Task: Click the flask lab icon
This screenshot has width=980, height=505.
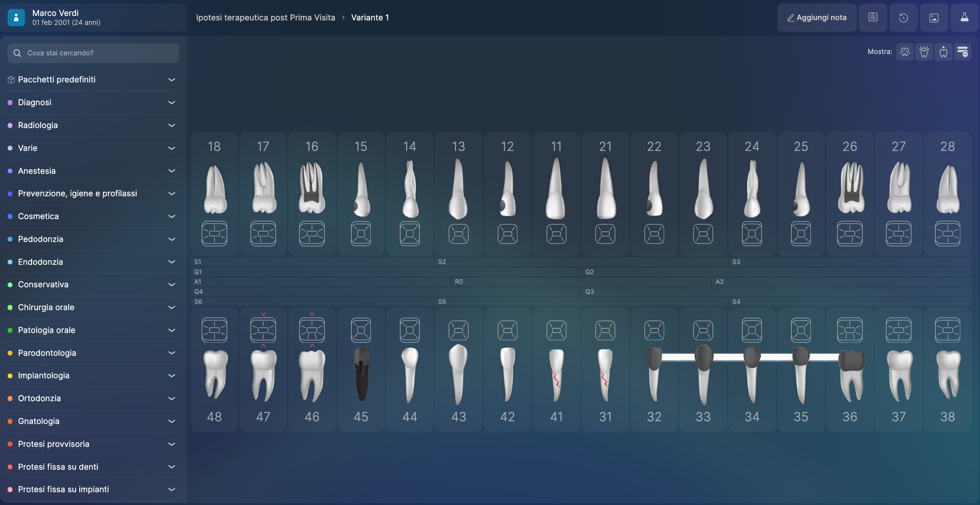Action: point(964,18)
